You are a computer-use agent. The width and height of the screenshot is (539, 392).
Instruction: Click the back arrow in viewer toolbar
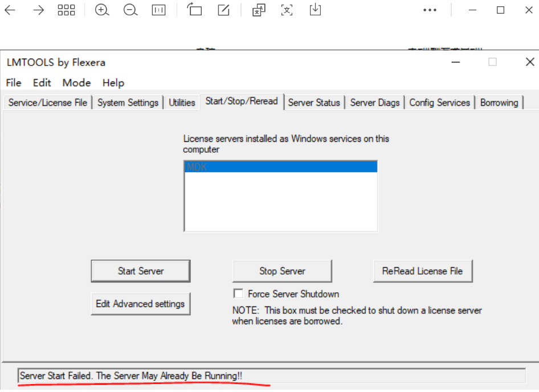(10, 10)
